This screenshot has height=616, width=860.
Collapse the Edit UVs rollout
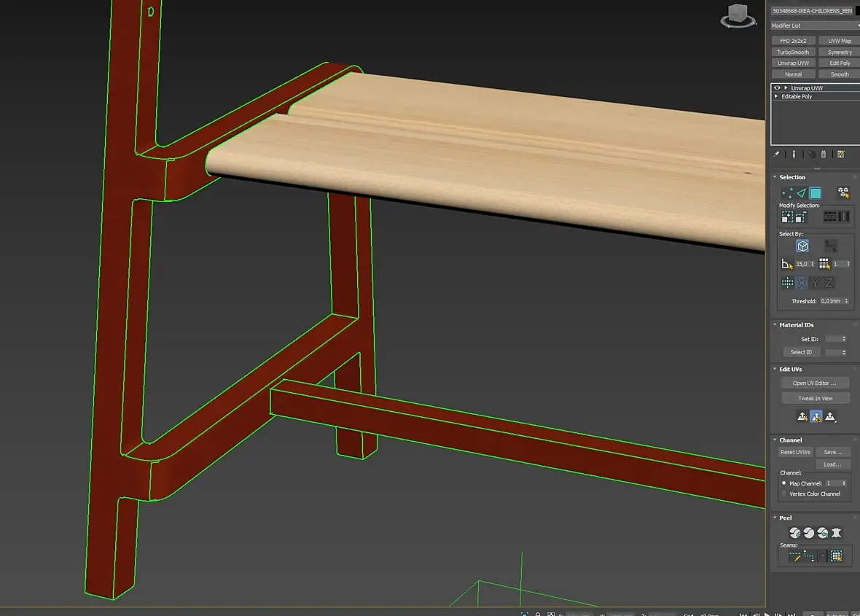pos(775,369)
